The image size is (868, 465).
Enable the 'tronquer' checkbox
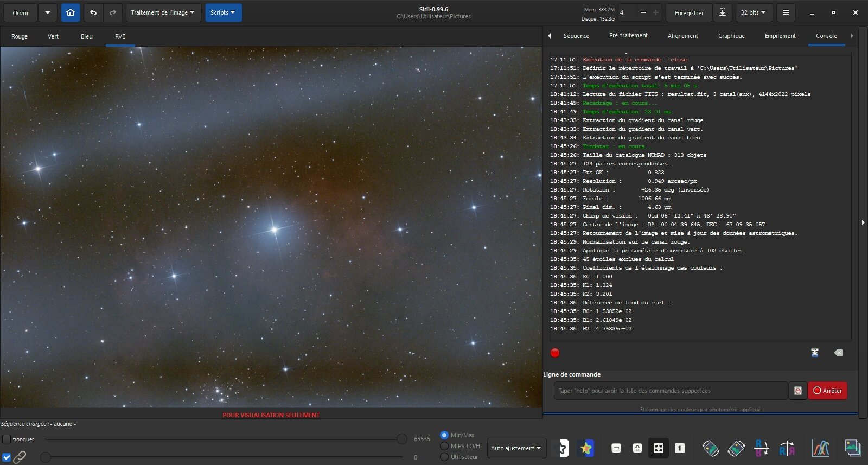point(7,439)
